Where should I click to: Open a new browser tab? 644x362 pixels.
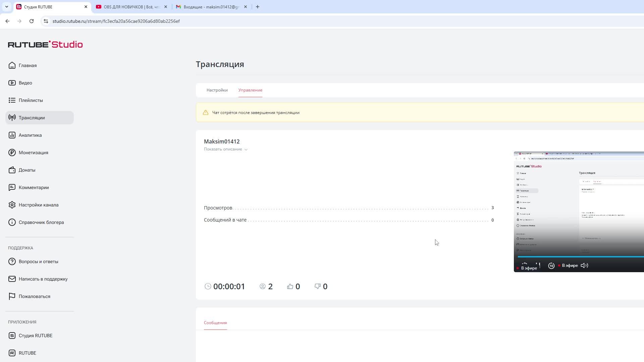(258, 7)
